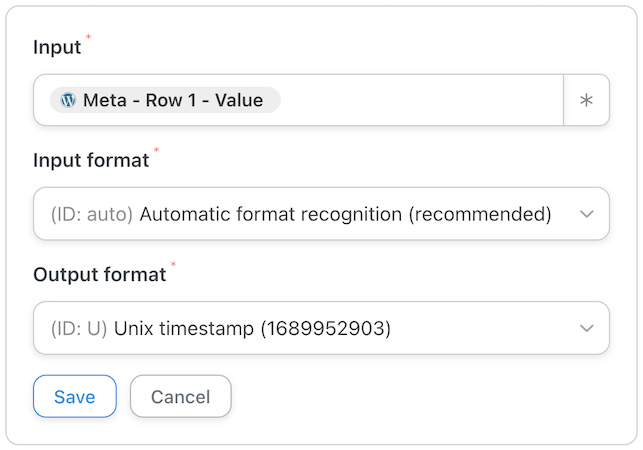Click empty area of the Input field
The width and height of the screenshot is (643, 450).
(420, 100)
